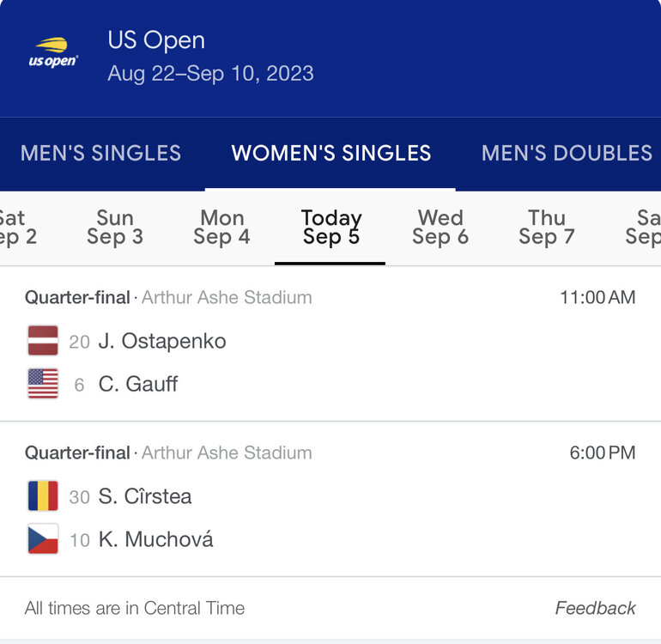The image size is (661, 644).
Task: Open the 6:00 PM quarter-final match
Action: [330, 498]
